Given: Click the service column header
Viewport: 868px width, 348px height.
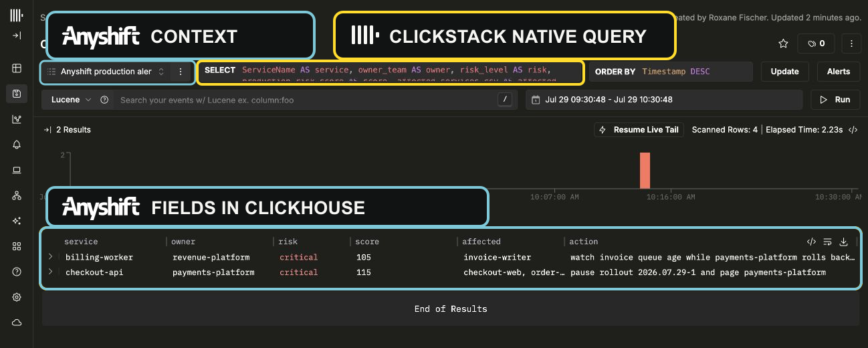Looking at the screenshot, I should [x=81, y=242].
